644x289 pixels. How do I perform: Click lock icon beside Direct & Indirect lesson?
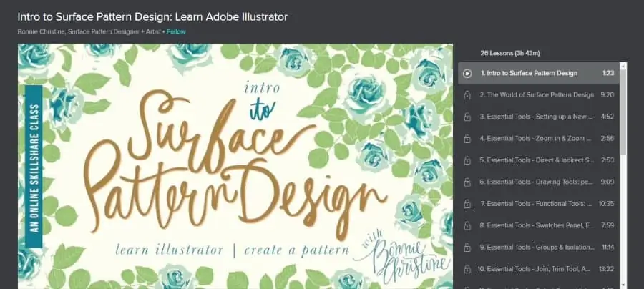point(467,160)
